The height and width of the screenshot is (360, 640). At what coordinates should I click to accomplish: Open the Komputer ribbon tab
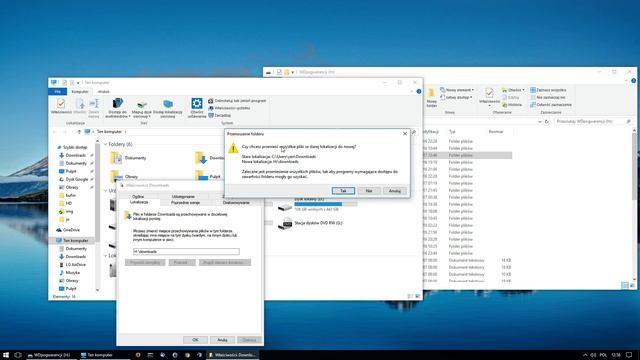tap(80, 92)
